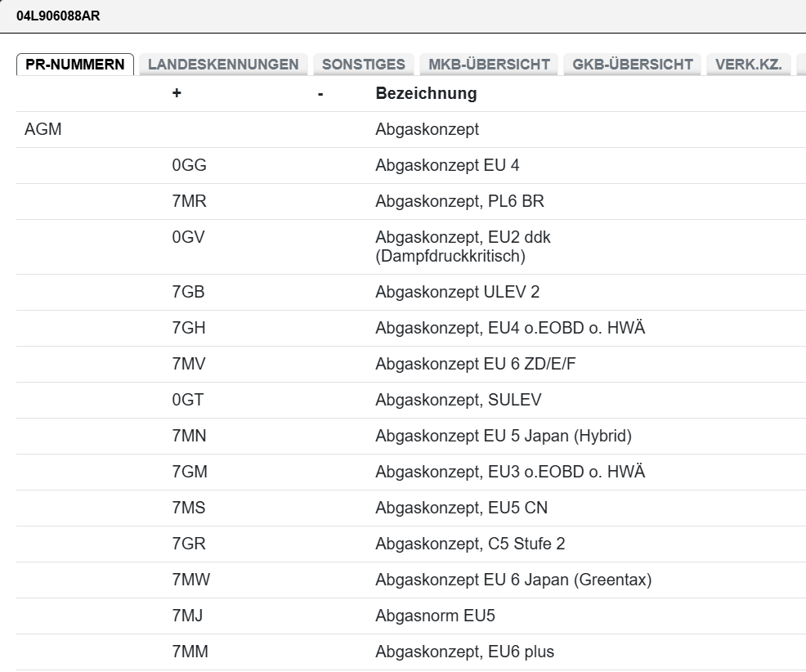
Task: Select Abgaskonzept, EU5 CN description
Action: coord(461,508)
